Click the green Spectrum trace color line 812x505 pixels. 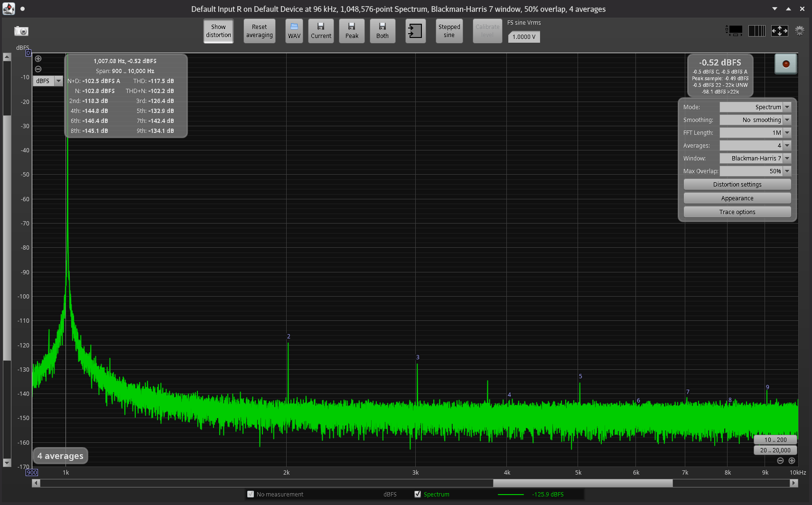coord(511,495)
